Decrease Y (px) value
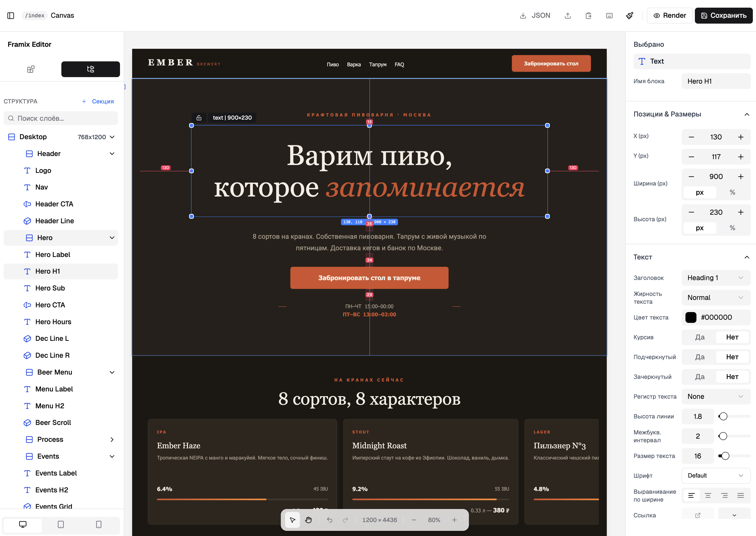 click(x=691, y=157)
